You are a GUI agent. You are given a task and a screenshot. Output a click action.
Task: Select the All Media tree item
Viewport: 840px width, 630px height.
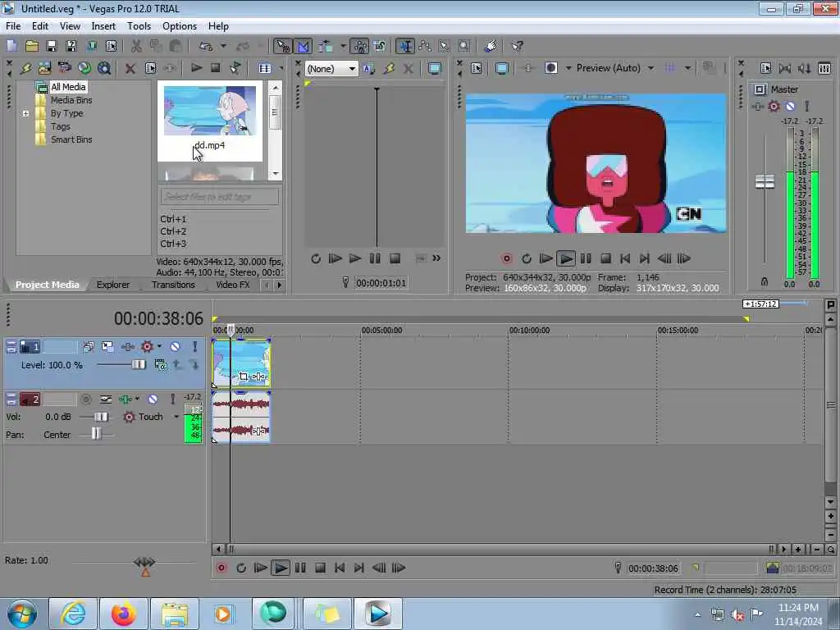[68, 87]
